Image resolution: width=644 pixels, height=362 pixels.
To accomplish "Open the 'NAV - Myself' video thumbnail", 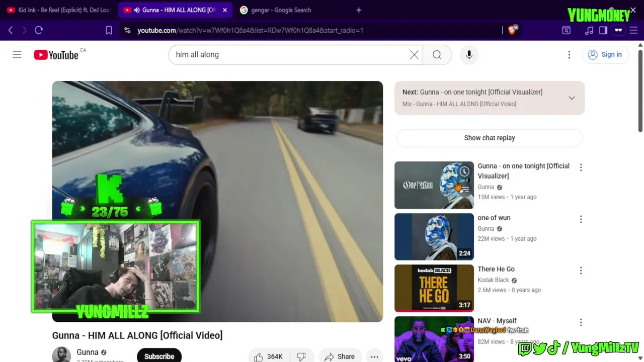I will coord(434,339).
